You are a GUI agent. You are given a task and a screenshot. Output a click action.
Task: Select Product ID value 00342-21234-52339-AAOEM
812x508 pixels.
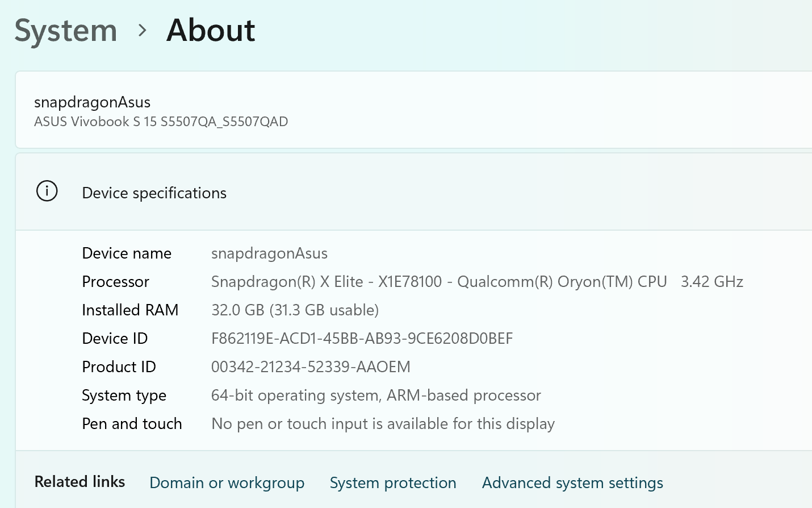point(311,367)
